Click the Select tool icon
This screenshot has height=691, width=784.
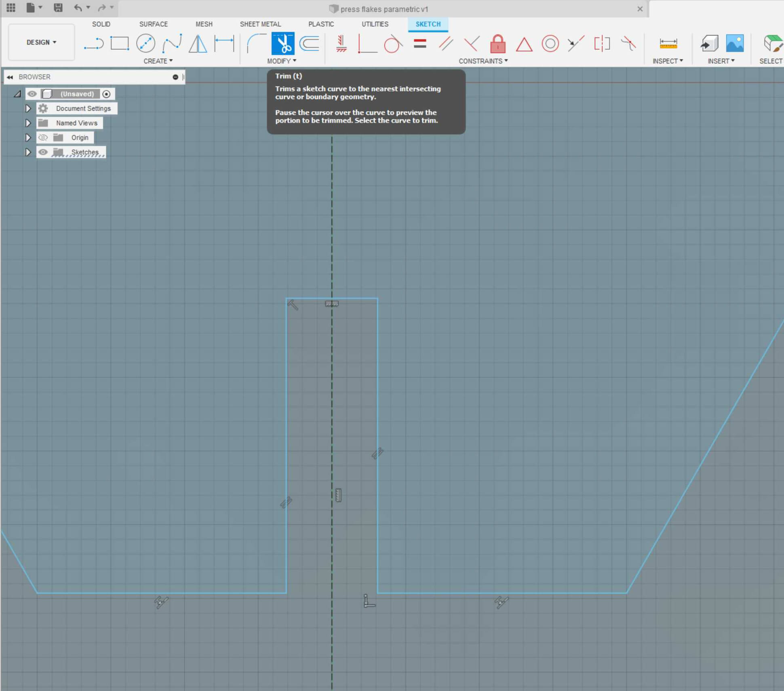(x=773, y=43)
